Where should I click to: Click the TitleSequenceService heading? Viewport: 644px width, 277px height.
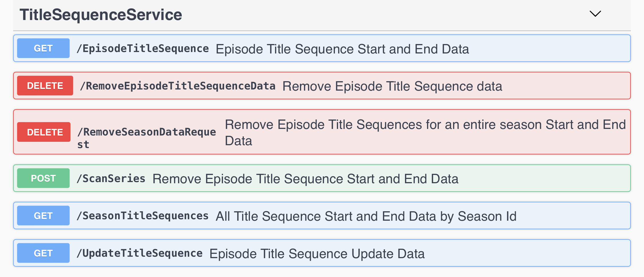[x=101, y=15]
